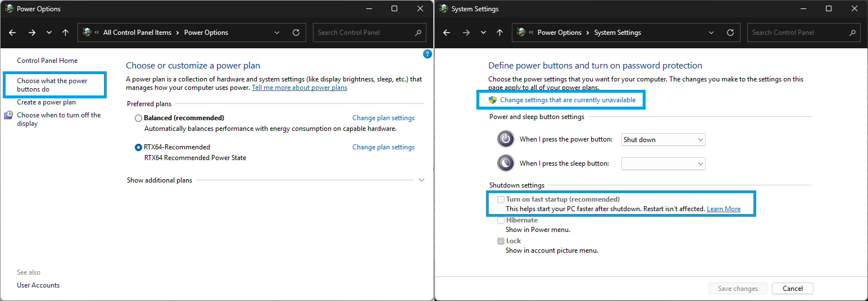868x301 pixels.
Task: Select the Balanced (recommended) plan
Action: point(138,118)
